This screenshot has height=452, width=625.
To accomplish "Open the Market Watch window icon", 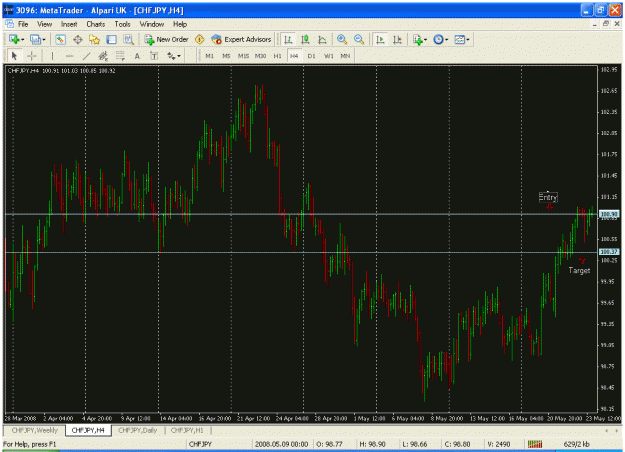I will 60,39.
